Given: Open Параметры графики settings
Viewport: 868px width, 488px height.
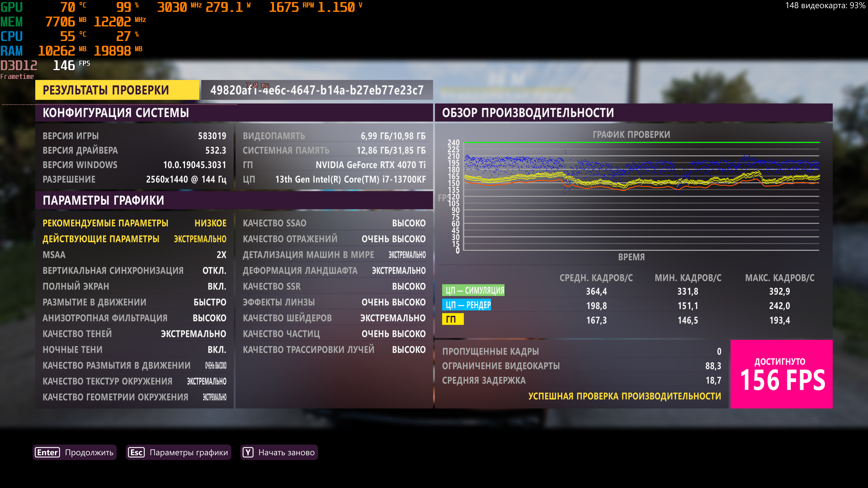Looking at the screenshot, I should [x=189, y=452].
